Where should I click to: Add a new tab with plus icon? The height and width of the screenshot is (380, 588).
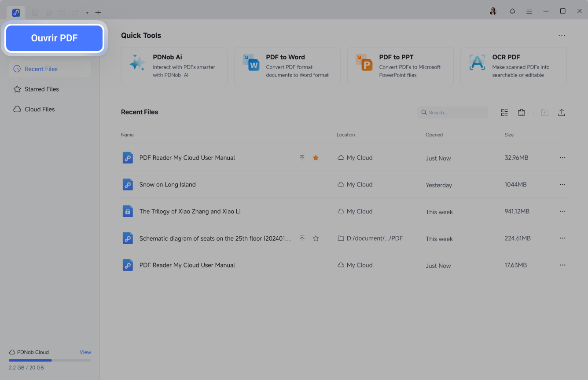(98, 12)
